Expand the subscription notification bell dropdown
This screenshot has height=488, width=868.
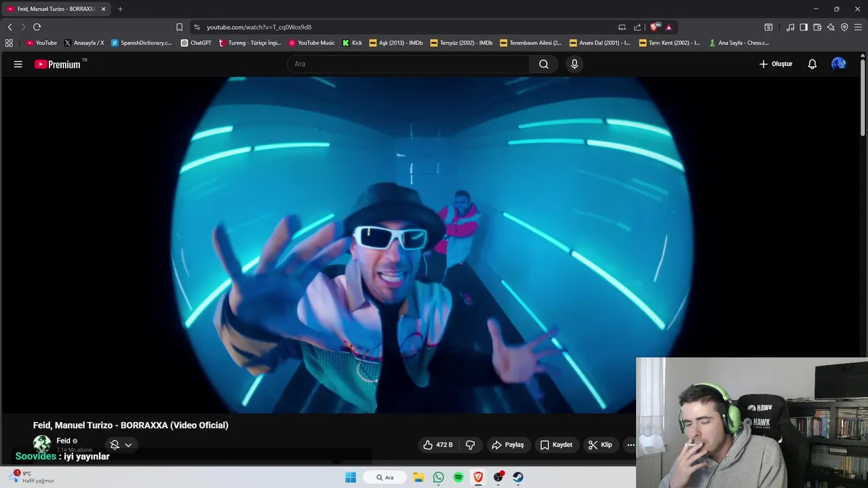pyautogui.click(x=121, y=445)
